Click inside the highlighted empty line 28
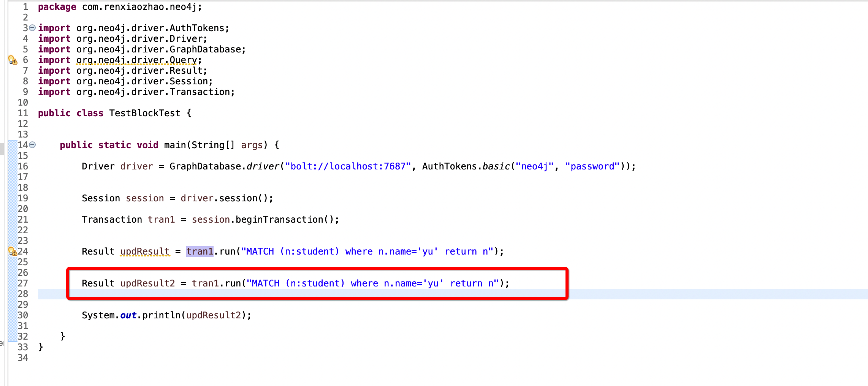Screen dimensions: 868x386 266,294
